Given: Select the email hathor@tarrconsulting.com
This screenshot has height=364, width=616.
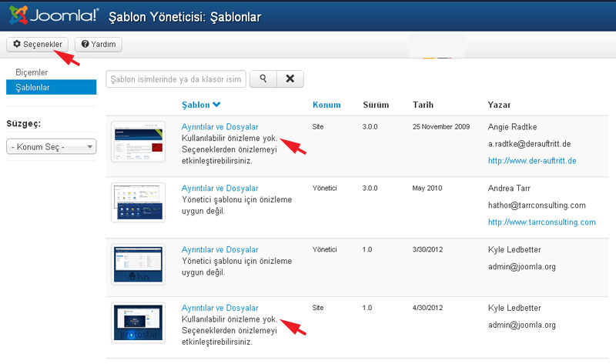Looking at the screenshot, I should 537,205.
